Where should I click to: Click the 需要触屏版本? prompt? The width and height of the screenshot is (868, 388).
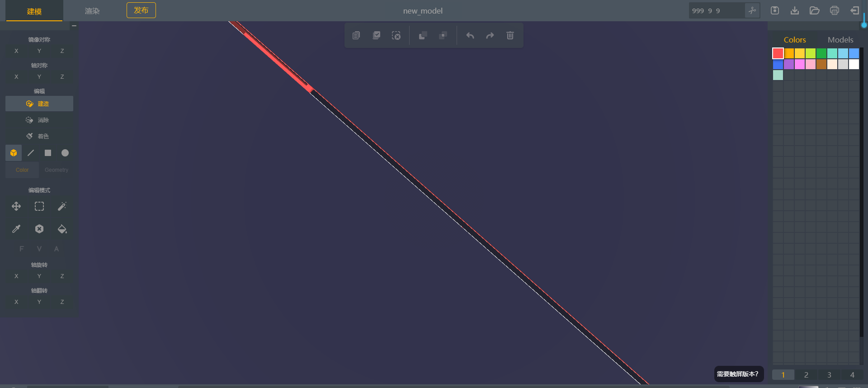tap(739, 374)
